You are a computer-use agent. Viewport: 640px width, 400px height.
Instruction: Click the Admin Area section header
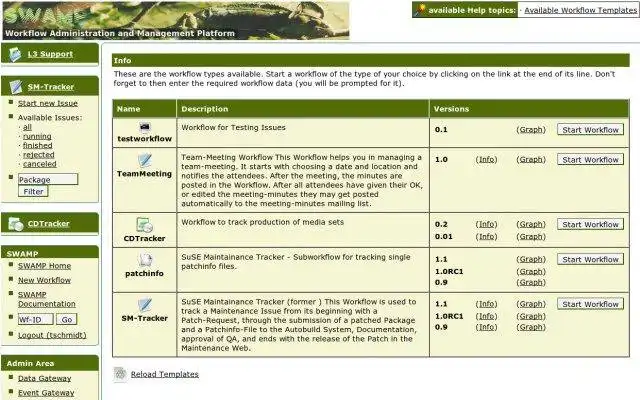click(x=50, y=363)
